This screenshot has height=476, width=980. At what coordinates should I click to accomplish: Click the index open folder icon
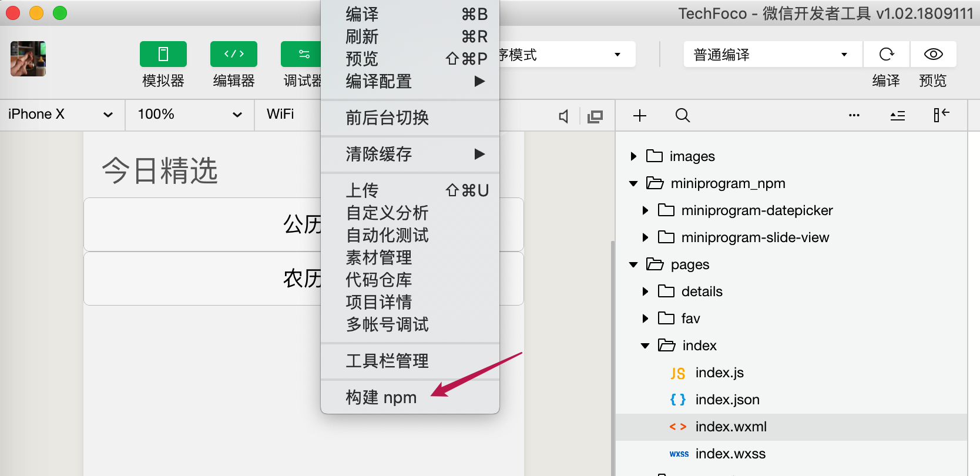tap(667, 345)
